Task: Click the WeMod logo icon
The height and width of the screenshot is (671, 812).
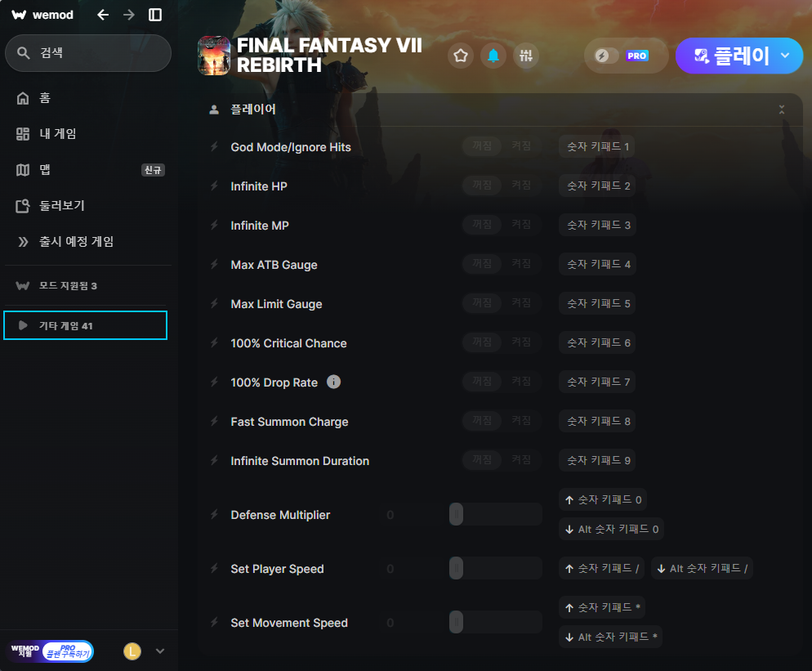Action: click(x=19, y=15)
